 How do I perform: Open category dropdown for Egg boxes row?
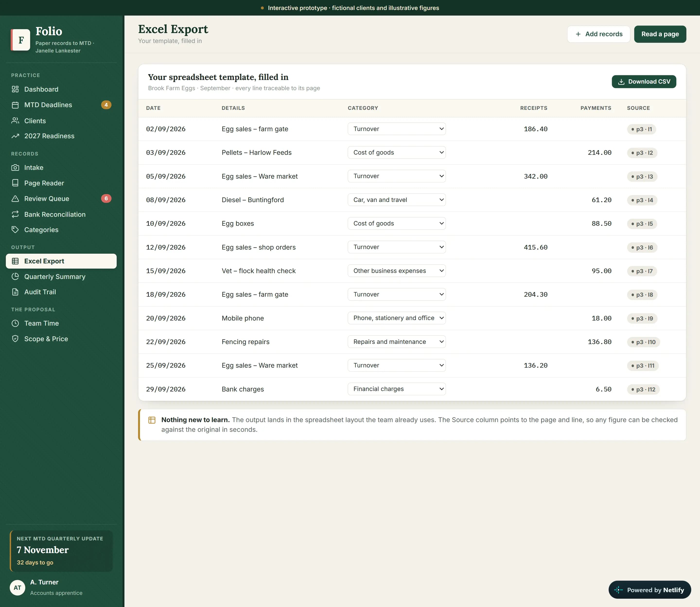click(396, 224)
